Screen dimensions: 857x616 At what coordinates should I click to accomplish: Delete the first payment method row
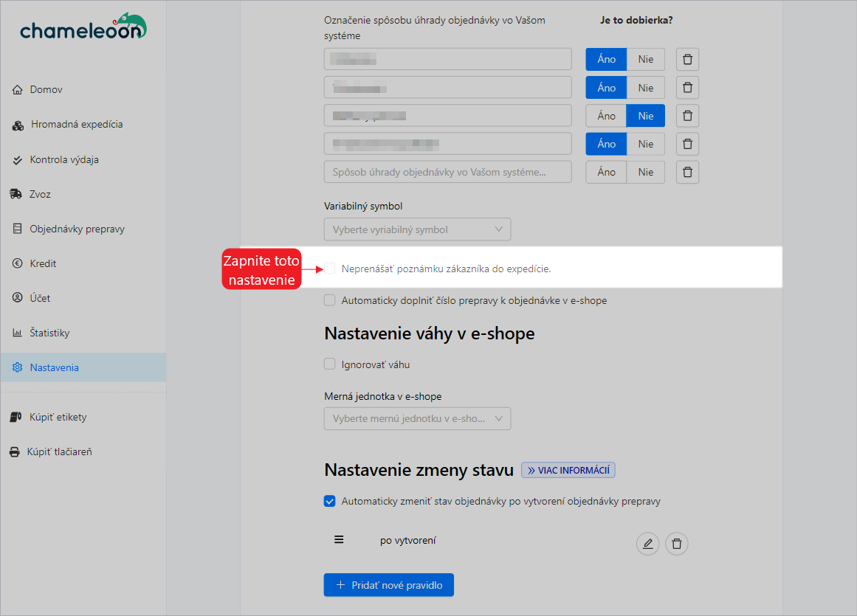point(687,60)
